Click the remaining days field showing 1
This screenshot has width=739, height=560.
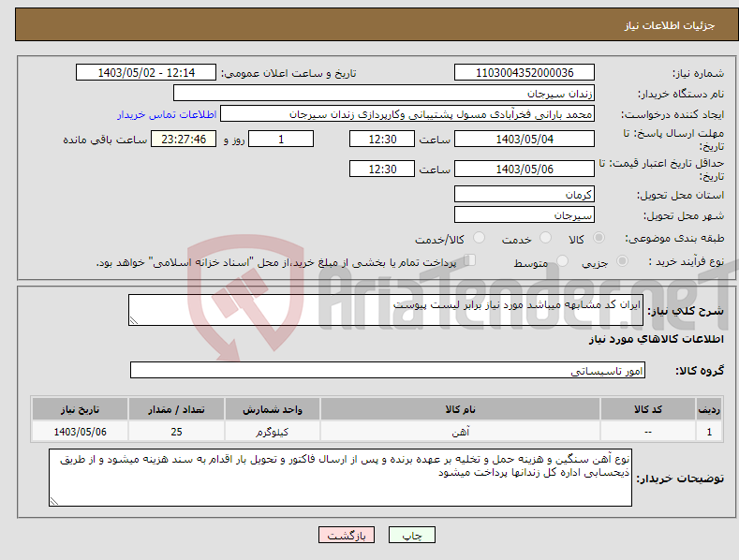[x=281, y=139]
